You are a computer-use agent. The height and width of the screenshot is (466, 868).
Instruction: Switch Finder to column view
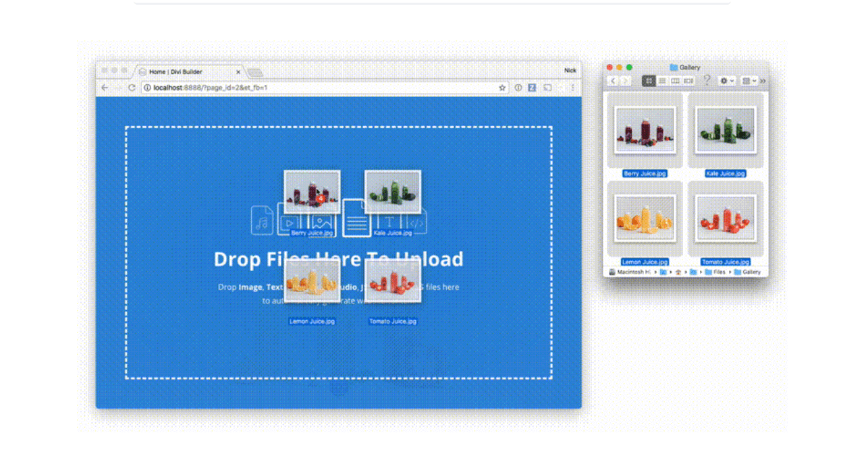pos(676,81)
